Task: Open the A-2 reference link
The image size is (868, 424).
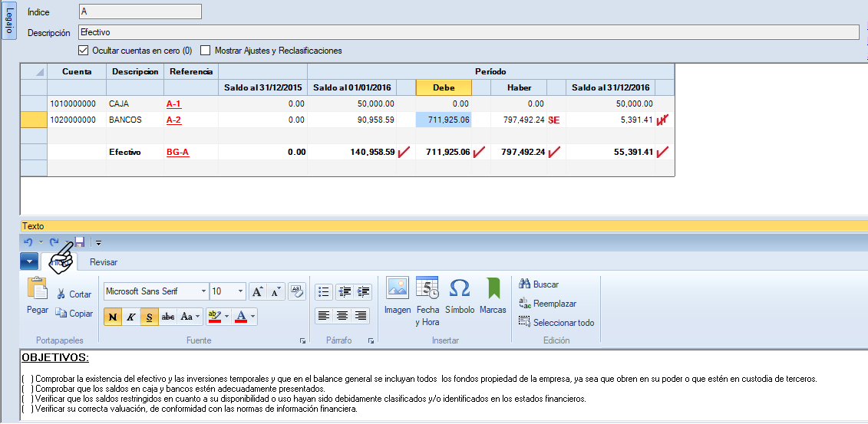Action: [174, 120]
